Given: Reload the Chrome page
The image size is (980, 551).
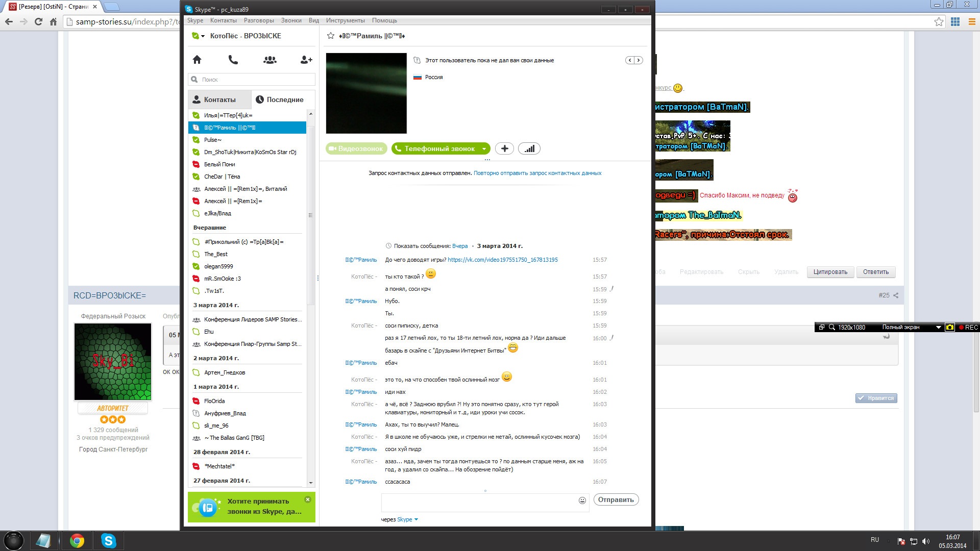Looking at the screenshot, I should click(x=38, y=21).
